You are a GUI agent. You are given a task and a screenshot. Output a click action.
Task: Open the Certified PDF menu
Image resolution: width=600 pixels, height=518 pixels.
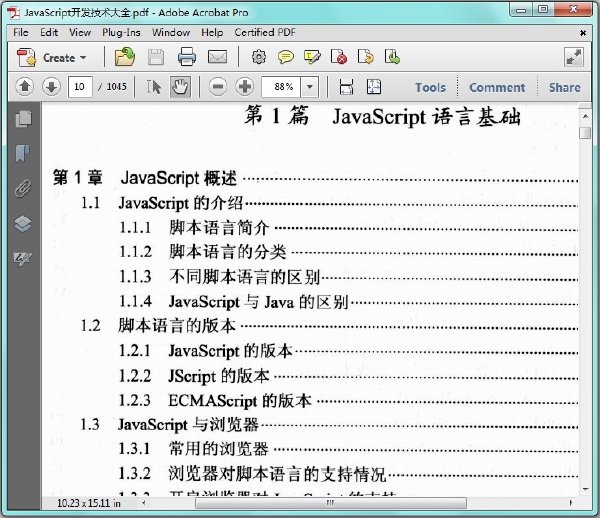265,33
